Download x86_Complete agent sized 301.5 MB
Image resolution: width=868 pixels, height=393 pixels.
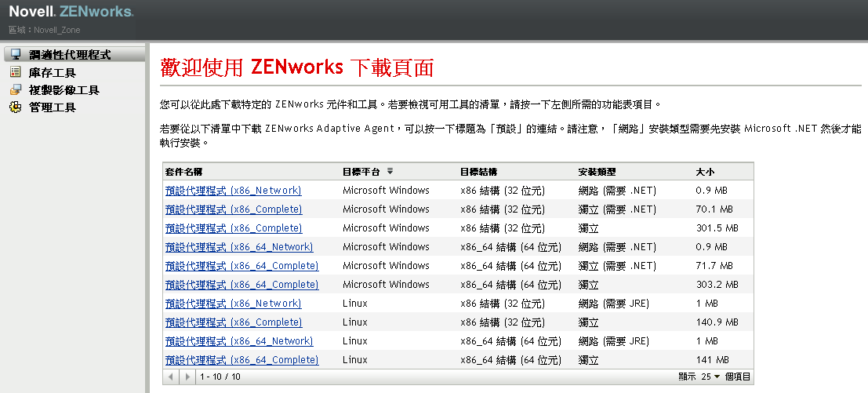234,228
